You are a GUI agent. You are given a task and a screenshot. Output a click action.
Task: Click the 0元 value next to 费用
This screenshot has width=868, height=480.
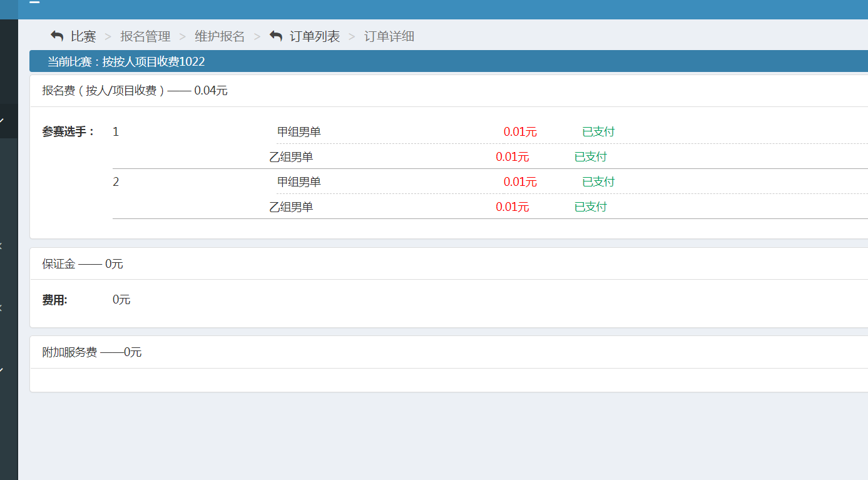[121, 300]
